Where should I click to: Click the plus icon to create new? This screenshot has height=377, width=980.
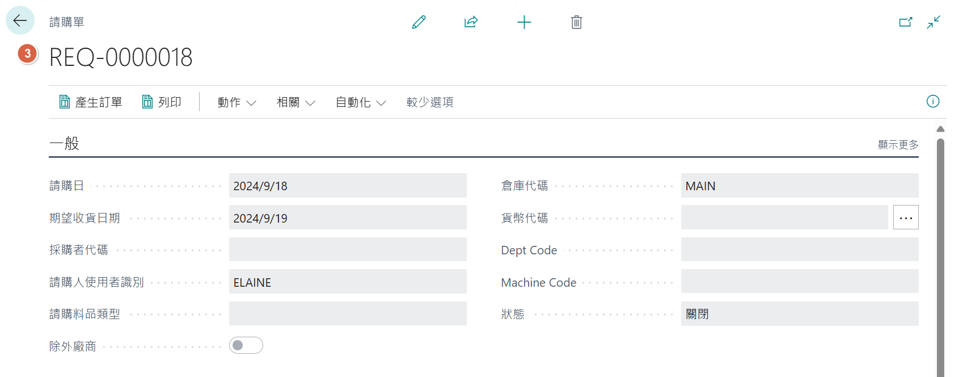click(524, 22)
